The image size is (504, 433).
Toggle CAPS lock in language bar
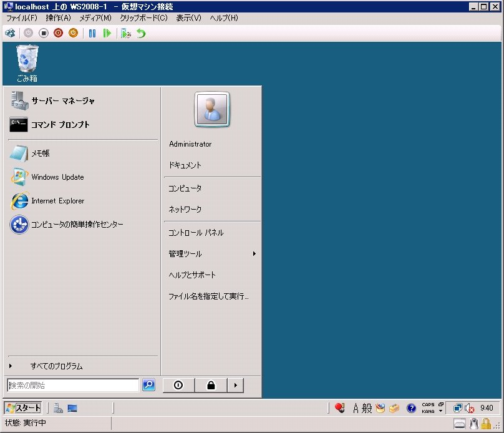coord(428,405)
